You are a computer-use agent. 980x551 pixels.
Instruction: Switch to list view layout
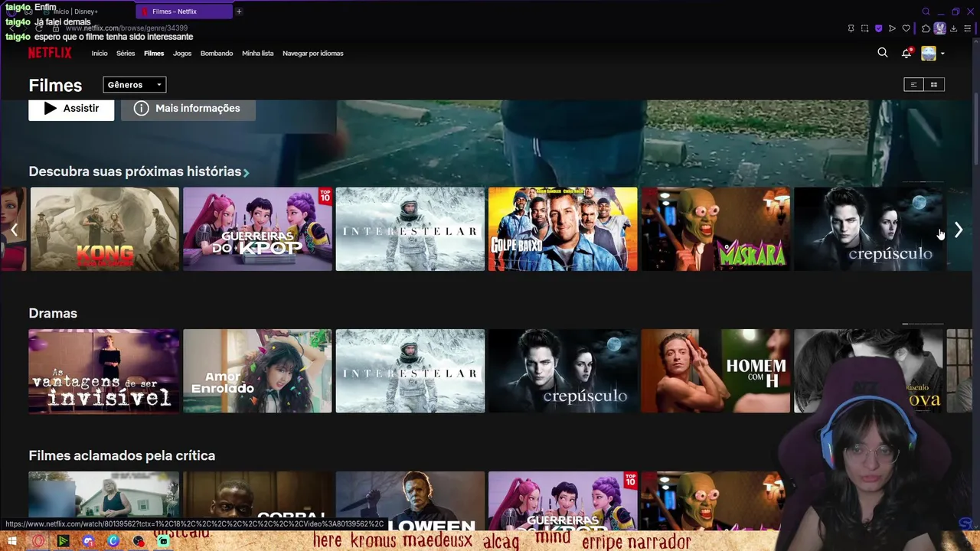point(913,85)
